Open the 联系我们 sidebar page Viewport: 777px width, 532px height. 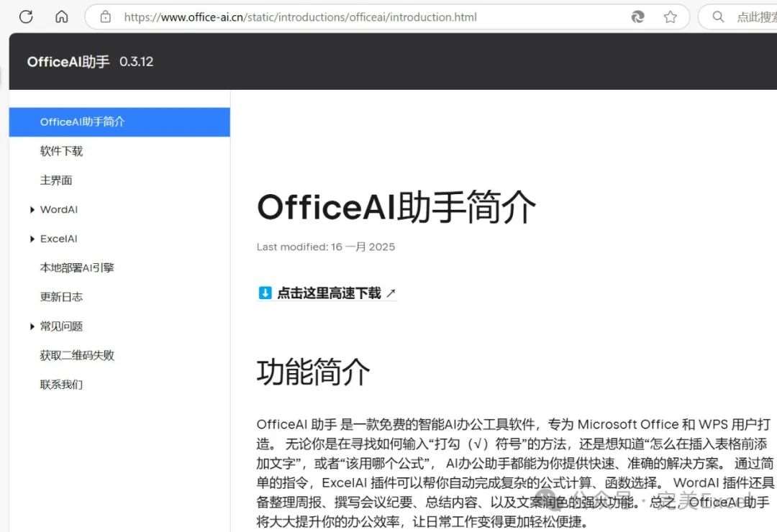[x=61, y=385]
